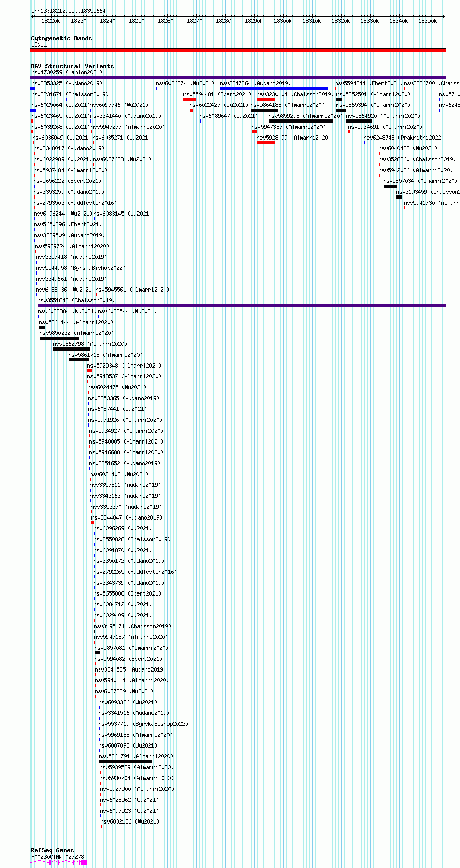This screenshot has height=868, width=460.
Task: Click the red 13q11 cytogenetic band bar
Action: coord(238,50)
